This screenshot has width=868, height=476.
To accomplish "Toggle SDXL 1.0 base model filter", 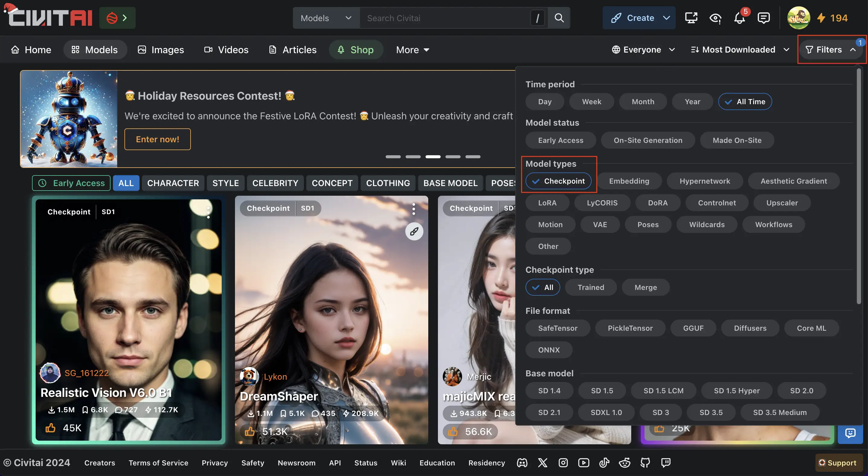I will tap(606, 412).
